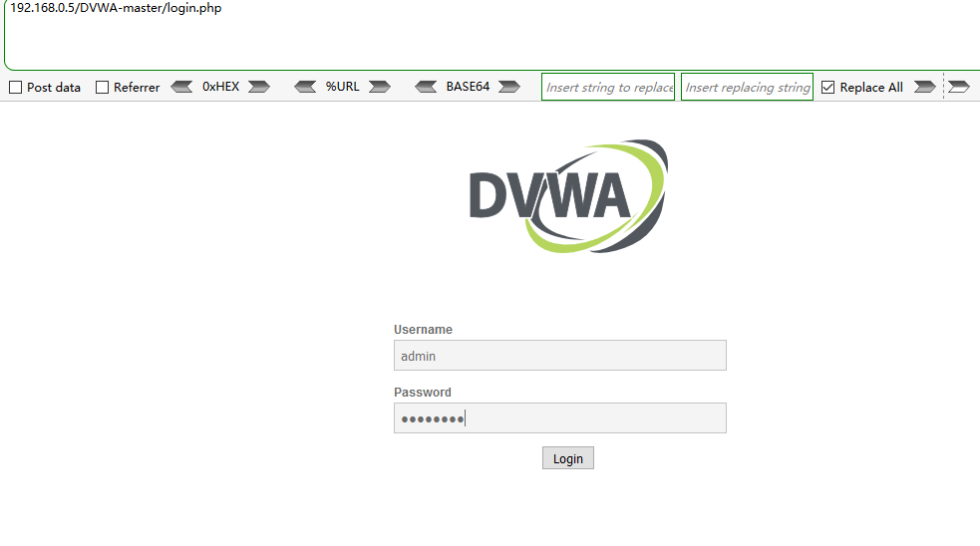
Task: Click the 0xHEX encode right arrow
Action: coord(259,87)
